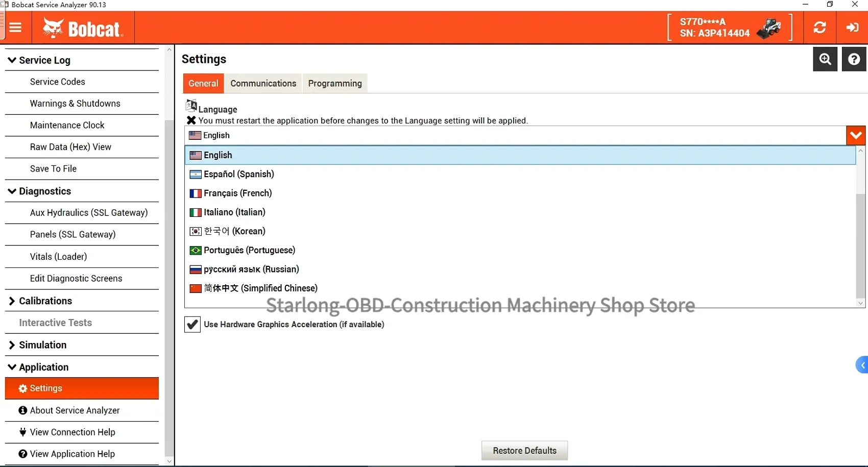Click the Korean flag icon
Screen dimensions: 868x467
[x=195, y=231]
